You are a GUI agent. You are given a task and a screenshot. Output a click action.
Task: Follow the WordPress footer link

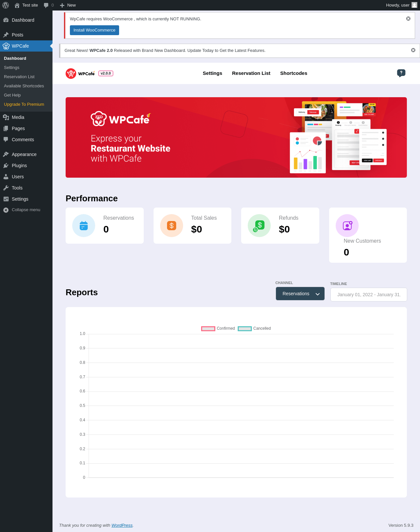pyautogui.click(x=122, y=525)
